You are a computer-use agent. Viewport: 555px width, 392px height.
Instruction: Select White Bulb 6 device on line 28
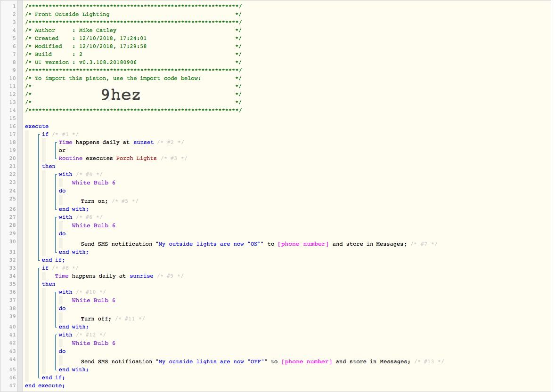(x=93, y=225)
